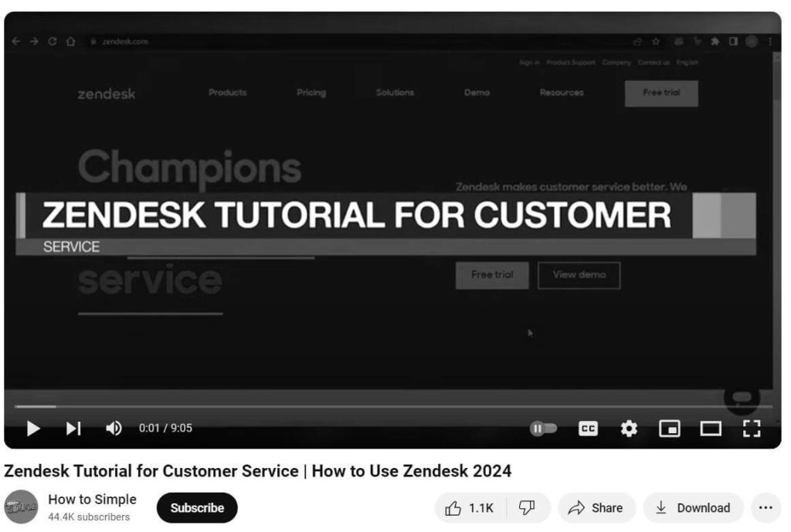Enable theater mode
Image resolution: width=791 pixels, height=532 pixels.
point(711,429)
